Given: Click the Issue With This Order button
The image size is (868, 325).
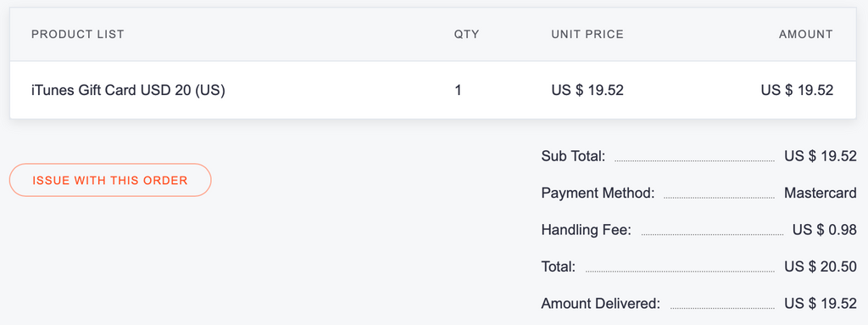Looking at the screenshot, I should click(110, 180).
